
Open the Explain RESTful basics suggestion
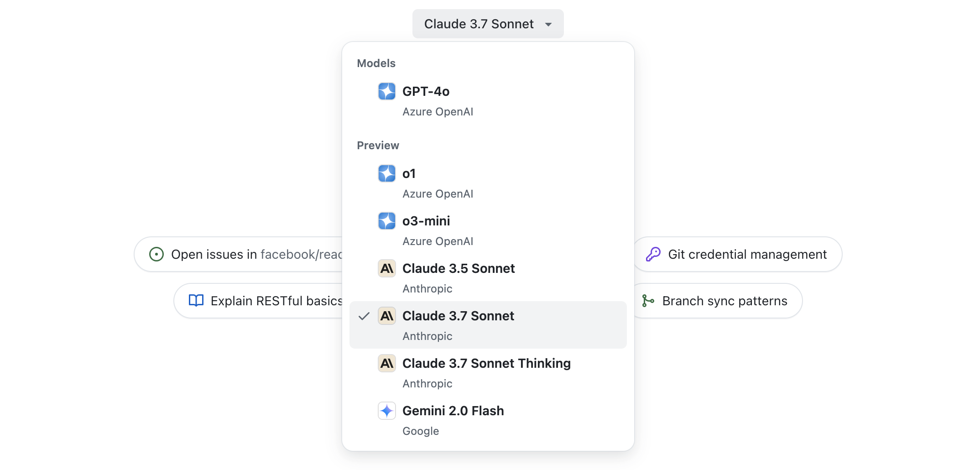(258, 301)
